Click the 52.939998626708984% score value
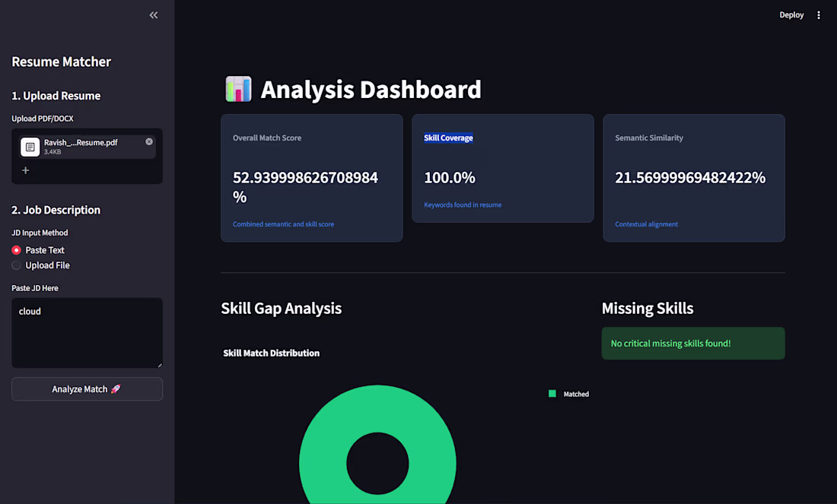 pyautogui.click(x=305, y=187)
